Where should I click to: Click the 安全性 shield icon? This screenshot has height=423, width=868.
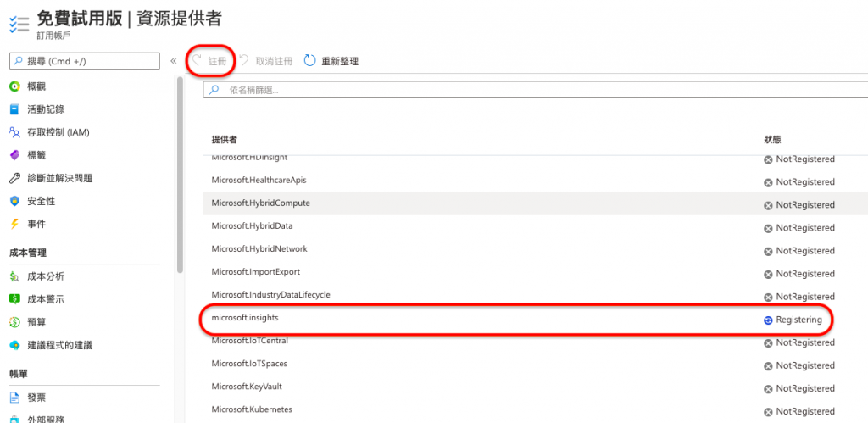pos(15,202)
